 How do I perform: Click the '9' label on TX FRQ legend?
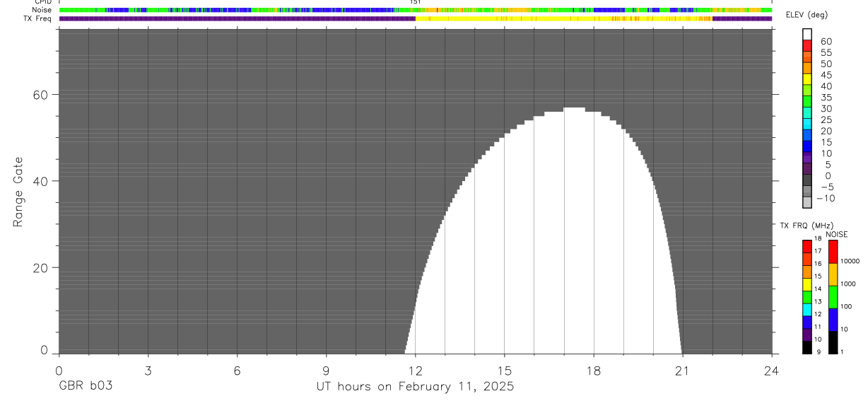point(818,351)
